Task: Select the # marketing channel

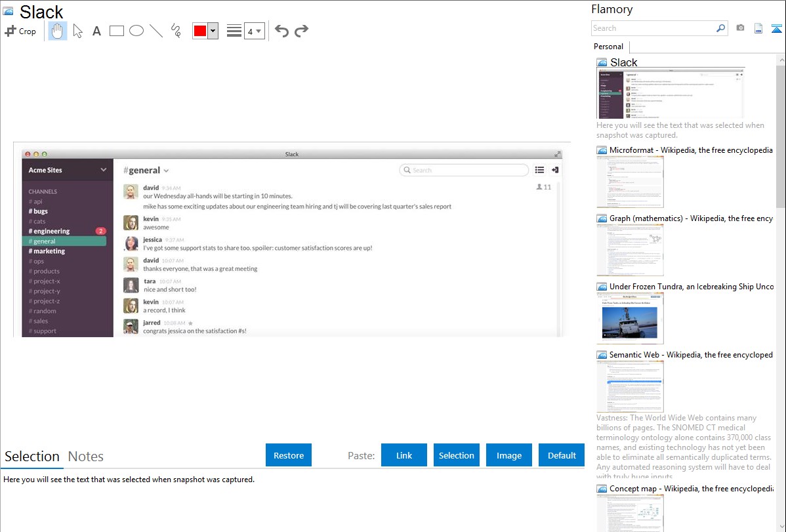Action: coord(47,251)
